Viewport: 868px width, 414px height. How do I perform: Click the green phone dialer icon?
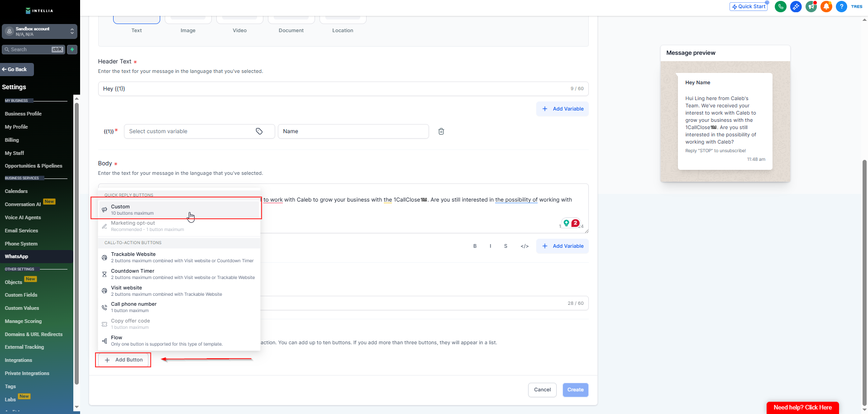click(x=780, y=7)
